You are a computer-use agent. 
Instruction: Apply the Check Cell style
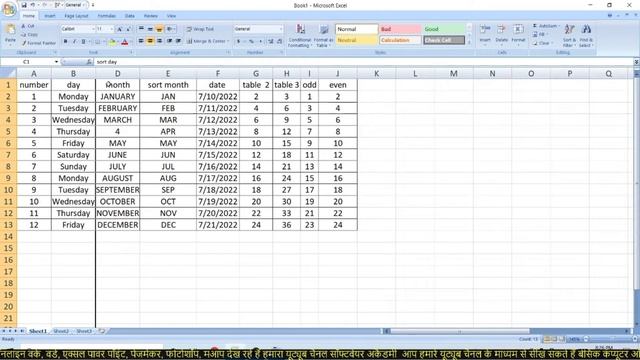444,40
